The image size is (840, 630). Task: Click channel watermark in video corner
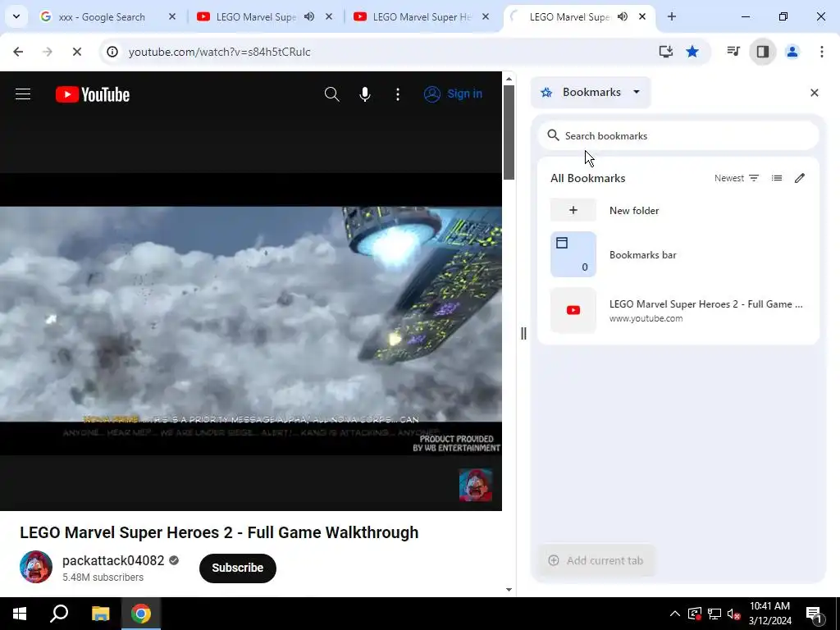pos(476,485)
